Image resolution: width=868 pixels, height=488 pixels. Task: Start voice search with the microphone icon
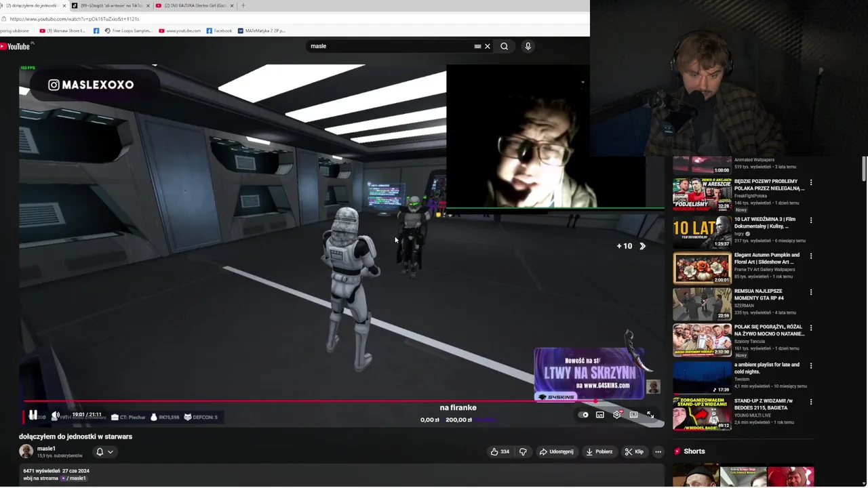(528, 46)
